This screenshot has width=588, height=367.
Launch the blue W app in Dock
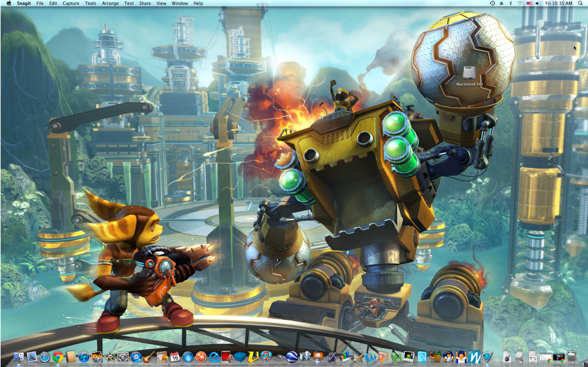(x=474, y=357)
